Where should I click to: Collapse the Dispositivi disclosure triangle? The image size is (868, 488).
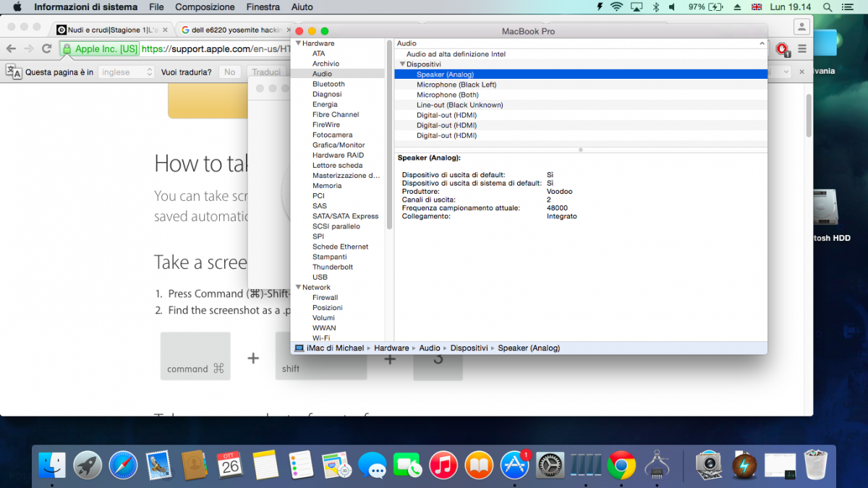(402, 64)
